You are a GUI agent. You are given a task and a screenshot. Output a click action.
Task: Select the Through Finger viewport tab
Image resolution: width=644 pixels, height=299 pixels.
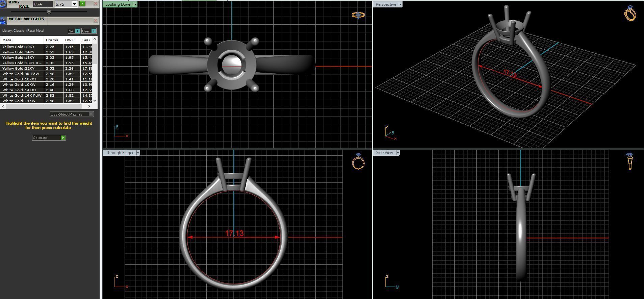120,153
